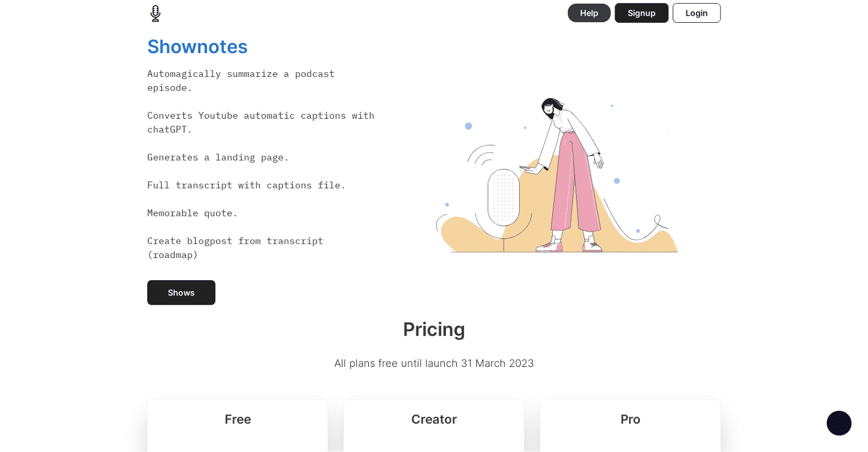
Task: Click the microphone logo icon
Action: (155, 13)
